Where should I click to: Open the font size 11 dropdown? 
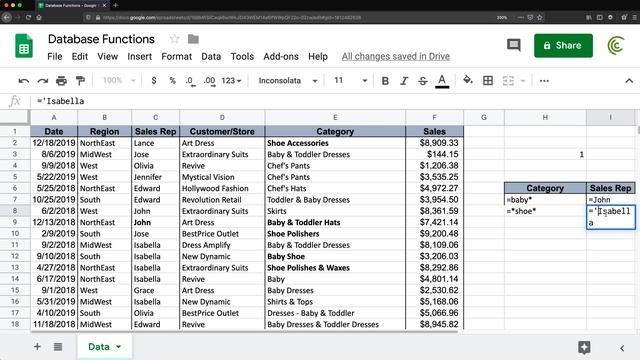350,81
